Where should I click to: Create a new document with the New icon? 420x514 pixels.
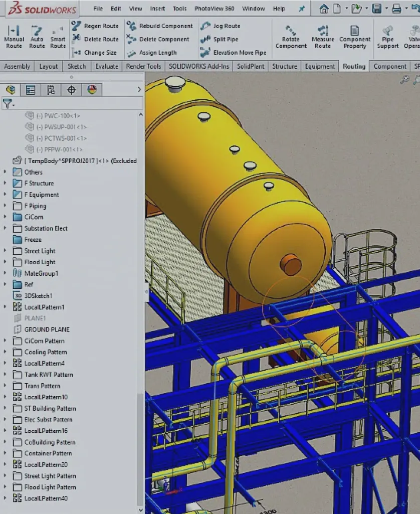[337, 9]
